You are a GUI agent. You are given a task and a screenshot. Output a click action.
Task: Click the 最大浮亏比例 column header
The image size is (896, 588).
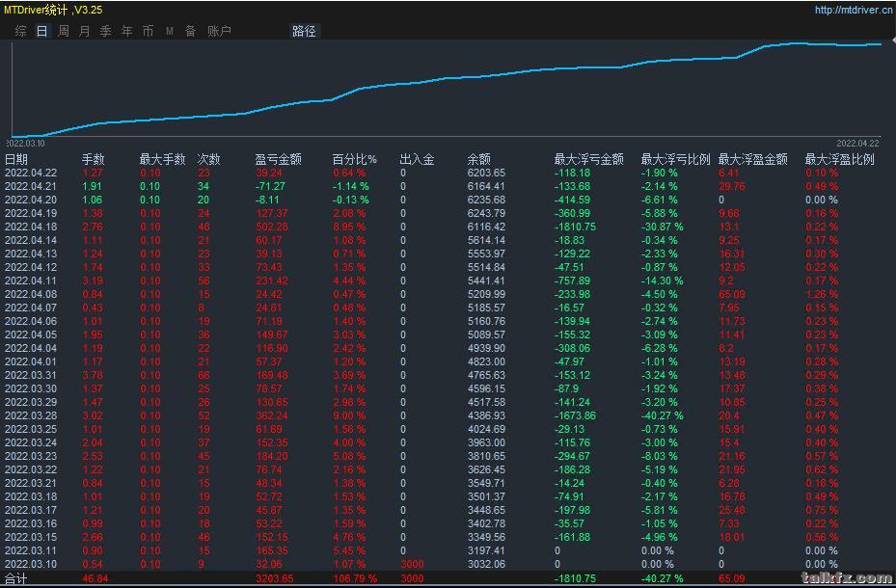click(x=675, y=159)
